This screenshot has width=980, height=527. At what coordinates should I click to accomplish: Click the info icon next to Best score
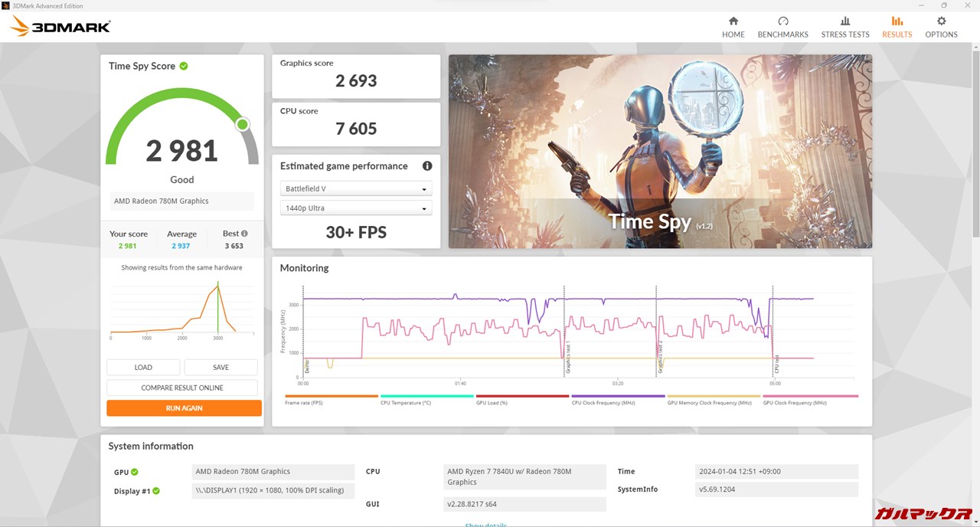tap(244, 234)
